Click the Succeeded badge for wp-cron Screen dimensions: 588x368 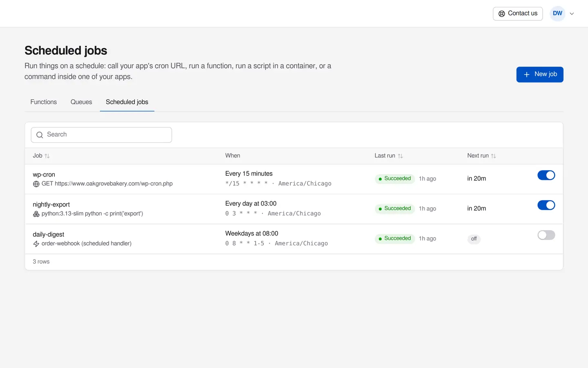click(x=395, y=179)
